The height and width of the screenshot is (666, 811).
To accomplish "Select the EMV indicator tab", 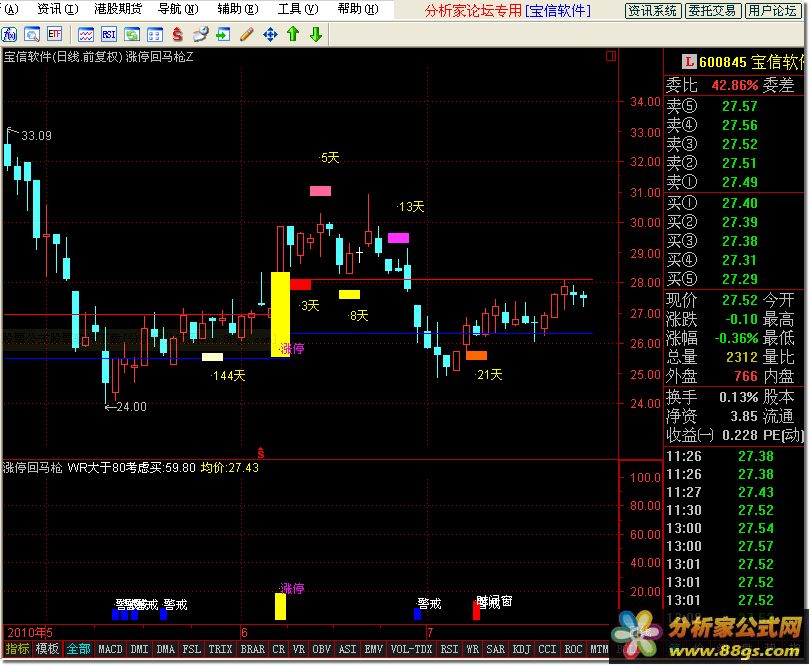I will click(373, 648).
